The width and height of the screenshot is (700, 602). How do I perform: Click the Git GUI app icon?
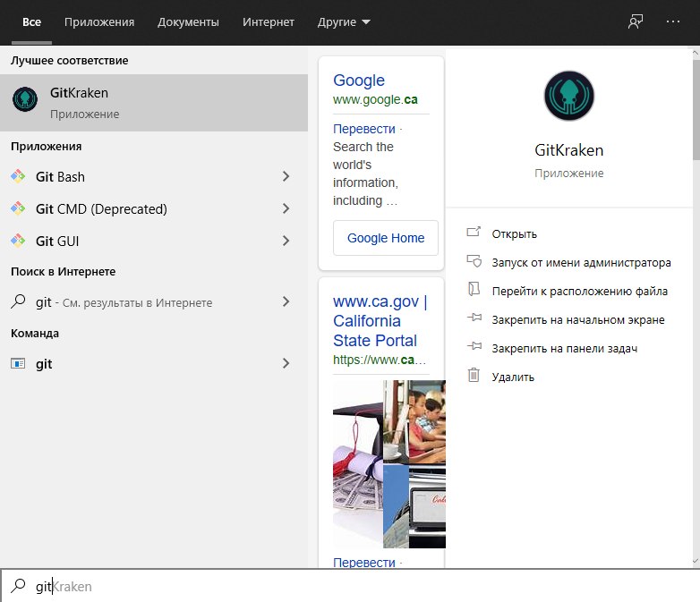click(x=18, y=242)
